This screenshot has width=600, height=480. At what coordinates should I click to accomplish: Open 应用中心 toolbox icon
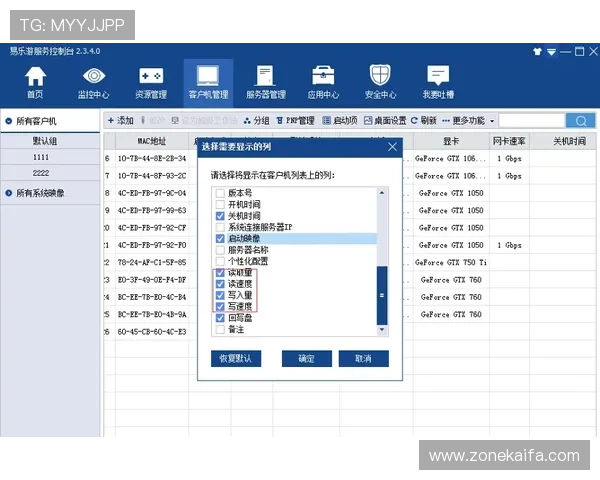click(x=323, y=82)
